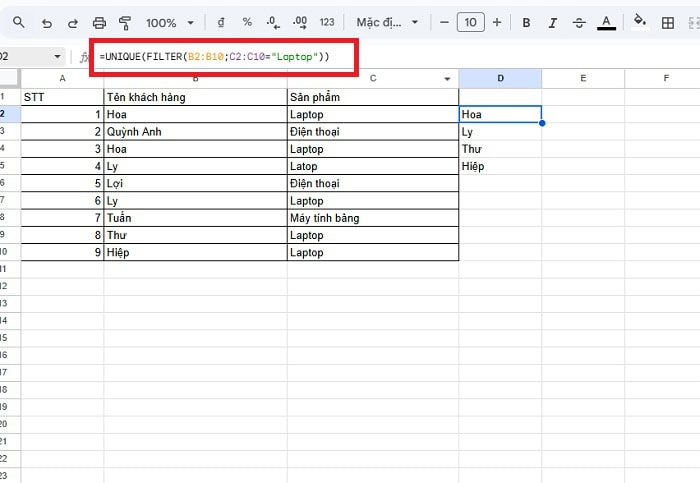Click the formula bar with UNIQUE formula
The image size is (700, 483).
coord(397,57)
